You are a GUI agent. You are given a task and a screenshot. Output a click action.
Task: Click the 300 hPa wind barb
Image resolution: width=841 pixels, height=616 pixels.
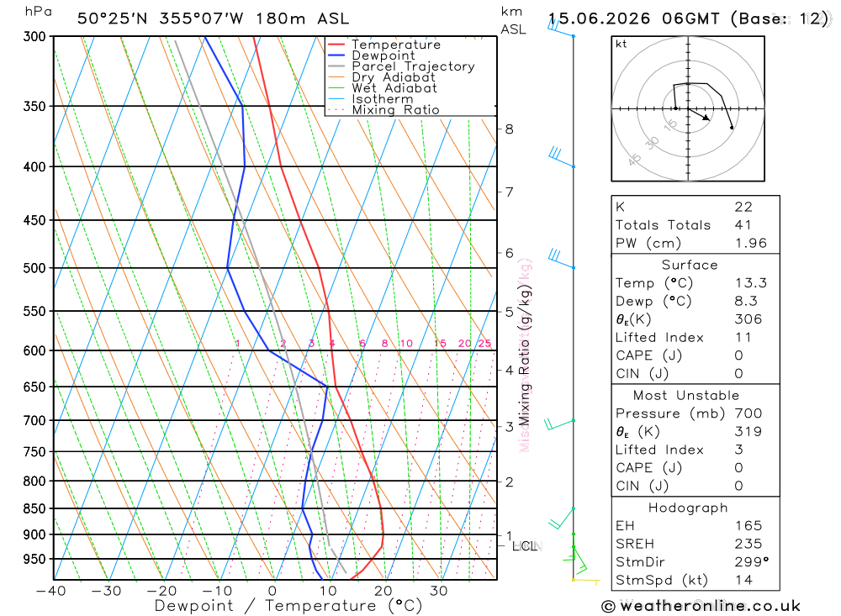[560, 29]
